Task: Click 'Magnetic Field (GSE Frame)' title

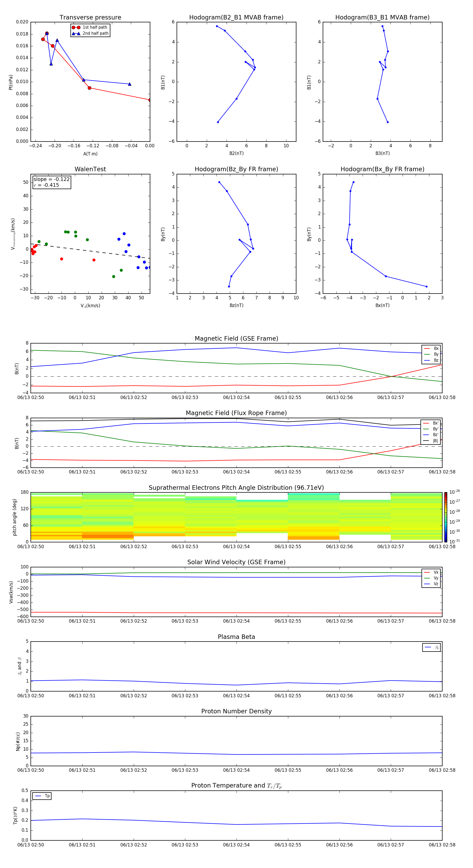Action: tap(236, 339)
